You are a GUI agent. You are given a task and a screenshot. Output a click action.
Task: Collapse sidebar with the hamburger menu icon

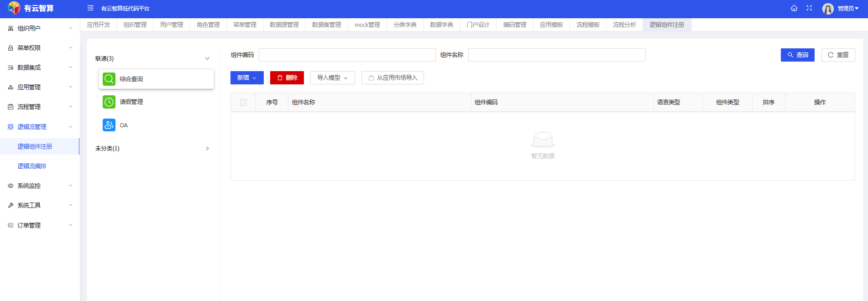pyautogui.click(x=90, y=8)
